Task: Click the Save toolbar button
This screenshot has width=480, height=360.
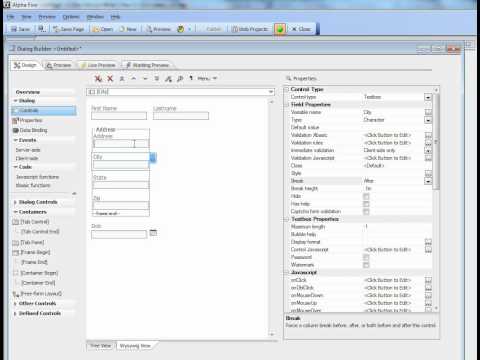Action: (x=20, y=29)
